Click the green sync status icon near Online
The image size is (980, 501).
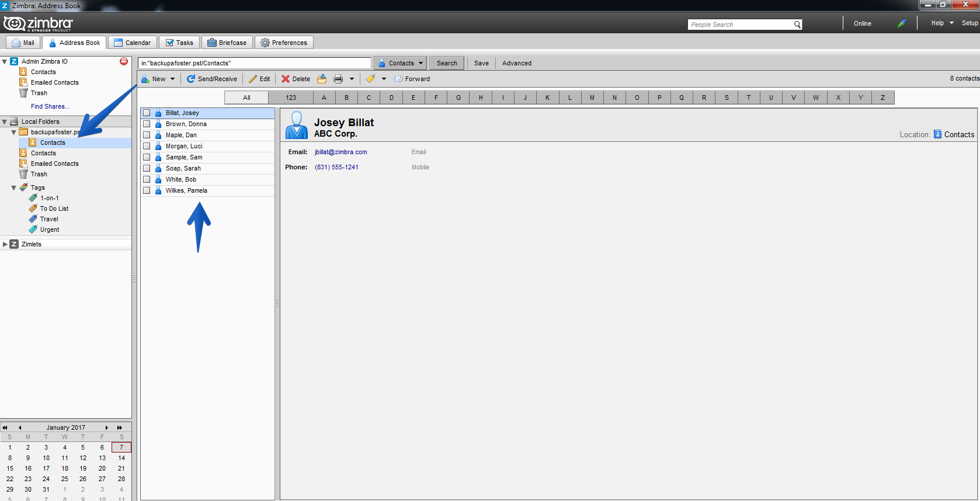coord(902,23)
